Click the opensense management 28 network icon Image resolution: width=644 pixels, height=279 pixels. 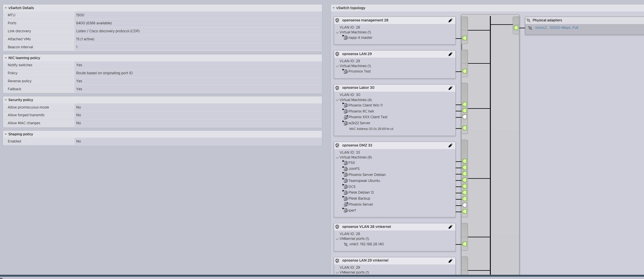337,20
